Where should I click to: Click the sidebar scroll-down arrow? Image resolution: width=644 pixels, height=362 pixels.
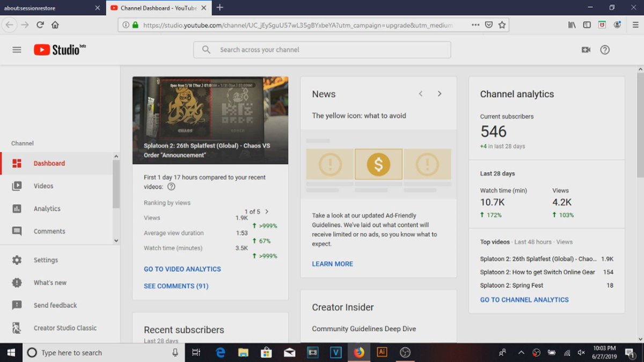(x=116, y=241)
